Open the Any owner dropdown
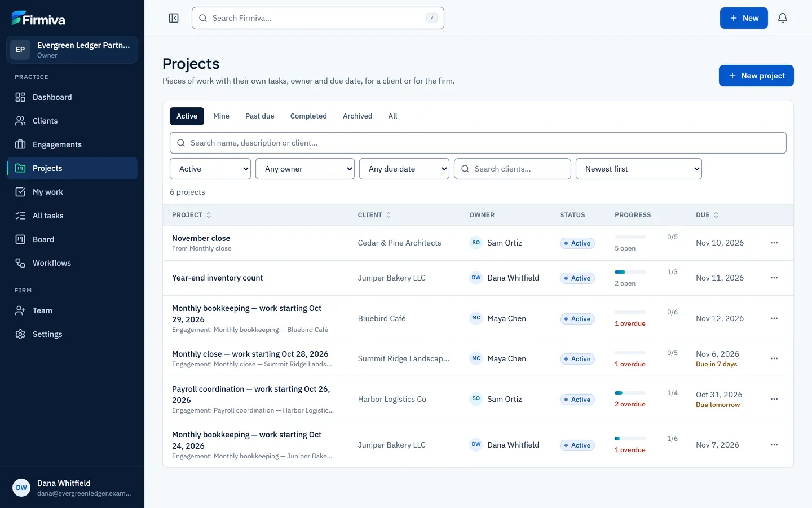This screenshot has width=812, height=508. click(x=305, y=169)
